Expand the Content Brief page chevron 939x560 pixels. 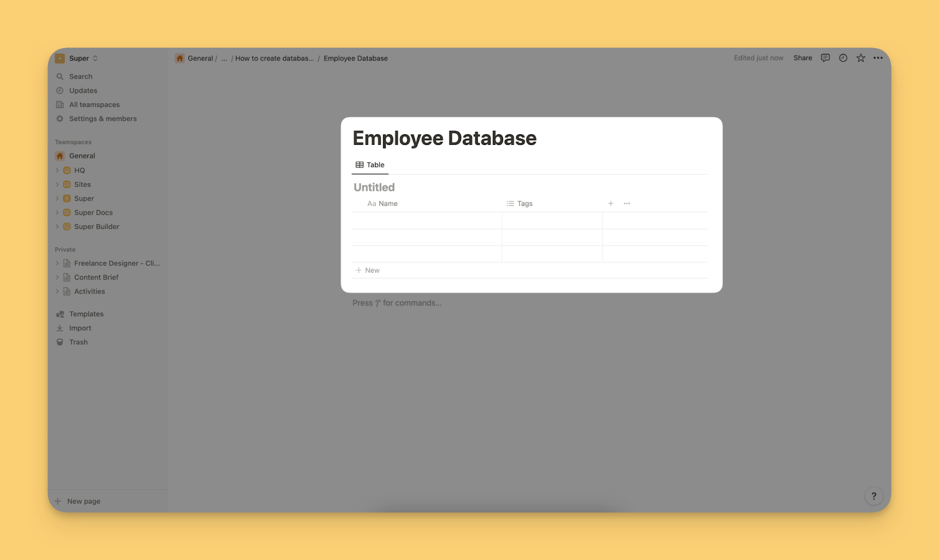pos(58,278)
